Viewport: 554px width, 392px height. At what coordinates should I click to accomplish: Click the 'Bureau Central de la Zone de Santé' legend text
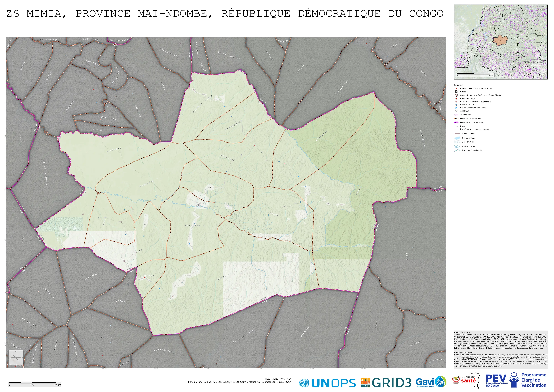(476, 89)
